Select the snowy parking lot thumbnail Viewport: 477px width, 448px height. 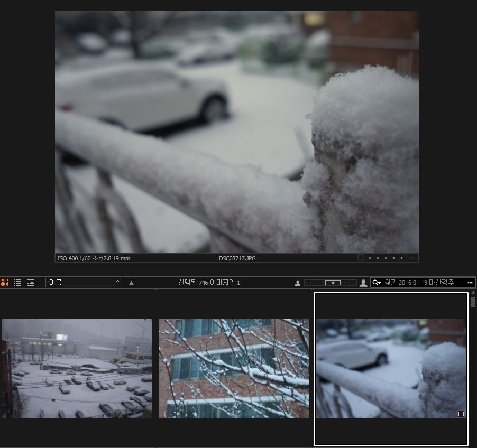(77, 369)
